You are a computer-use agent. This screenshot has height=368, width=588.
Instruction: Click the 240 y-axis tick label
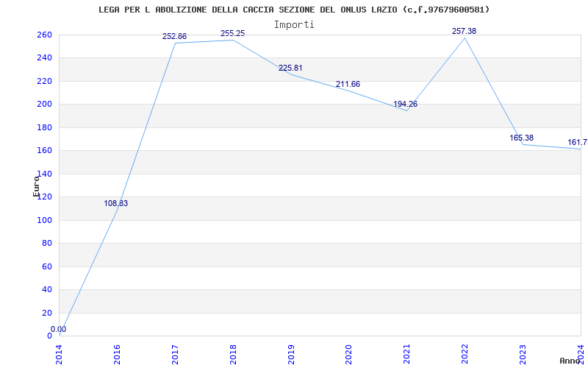[x=44, y=58]
